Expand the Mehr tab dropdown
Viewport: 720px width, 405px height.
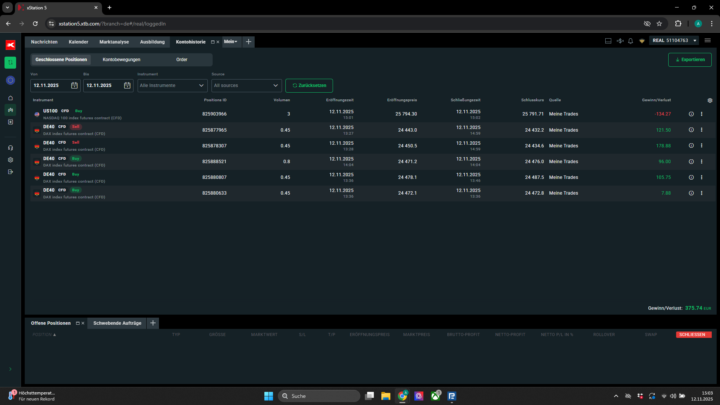[231, 42]
